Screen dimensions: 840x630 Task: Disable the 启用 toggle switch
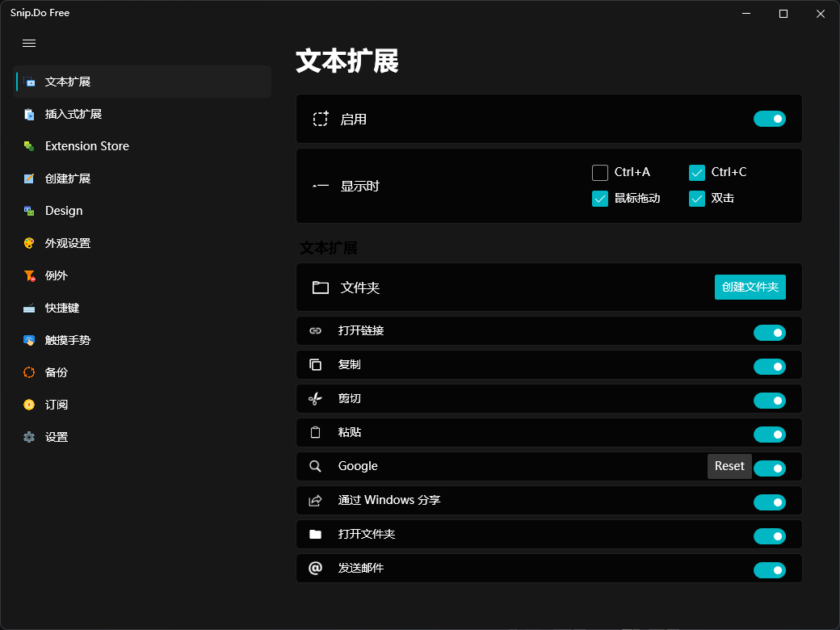coord(769,120)
